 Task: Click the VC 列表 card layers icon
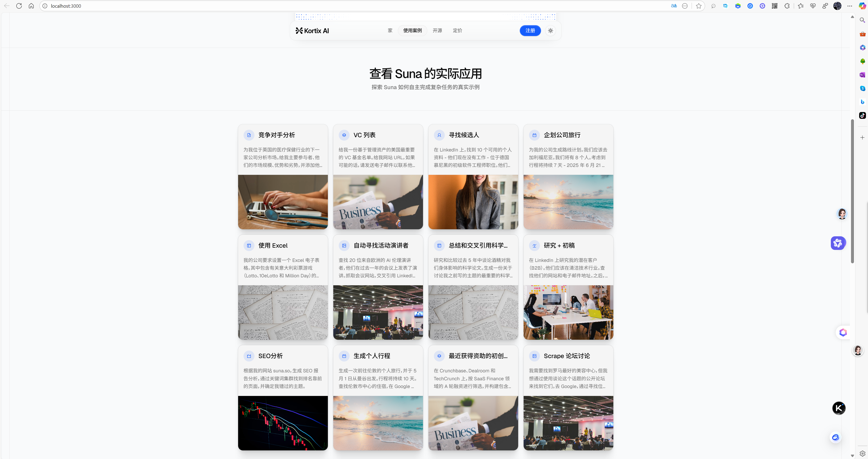[x=344, y=135]
